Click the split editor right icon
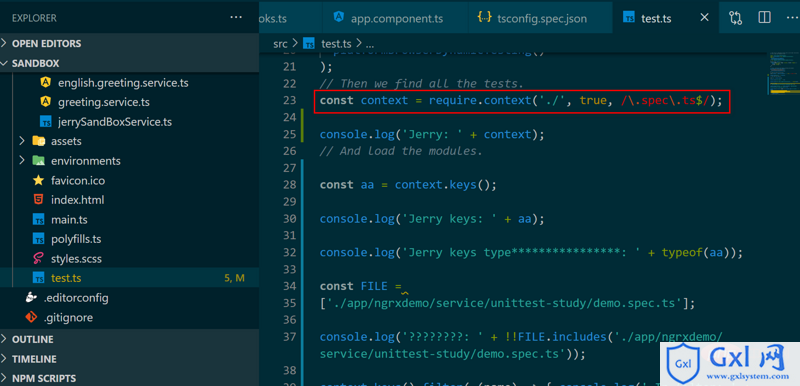Viewport: 800px width, 386px height. (764, 18)
